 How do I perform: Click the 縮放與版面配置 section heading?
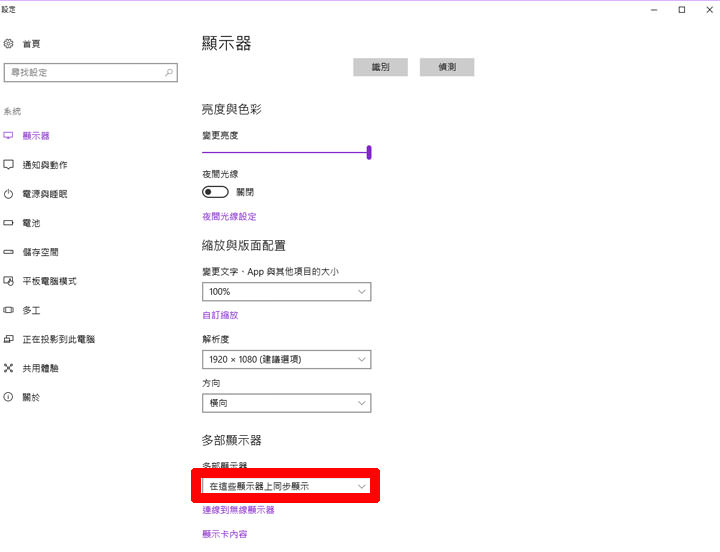coord(243,245)
